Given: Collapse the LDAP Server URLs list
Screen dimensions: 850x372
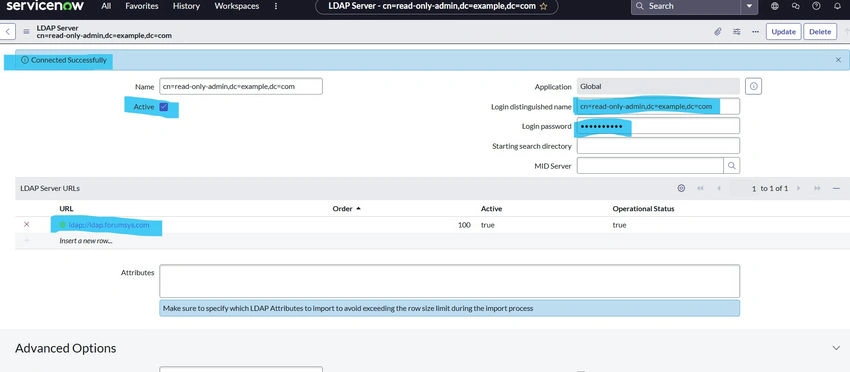Looking at the screenshot, I should (x=836, y=188).
